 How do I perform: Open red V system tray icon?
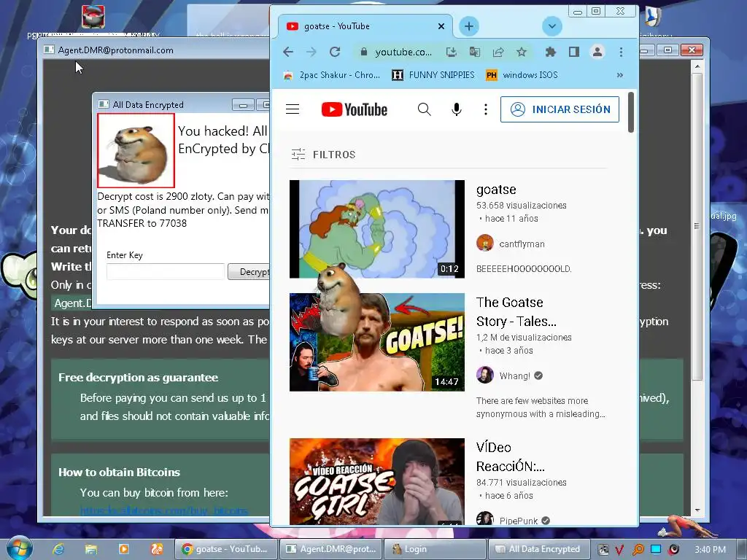pyautogui.click(x=620, y=550)
